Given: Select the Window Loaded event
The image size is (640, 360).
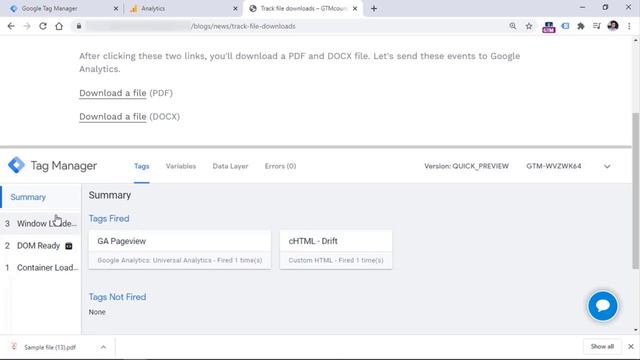Looking at the screenshot, I should point(41,224).
